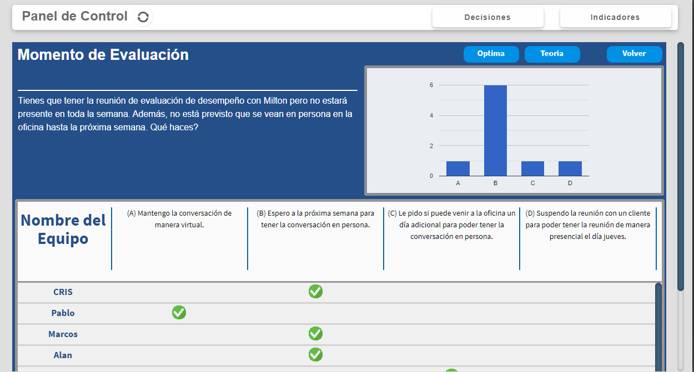Open the Decisiones tab
Image resolution: width=694 pixels, height=372 pixels.
487,17
